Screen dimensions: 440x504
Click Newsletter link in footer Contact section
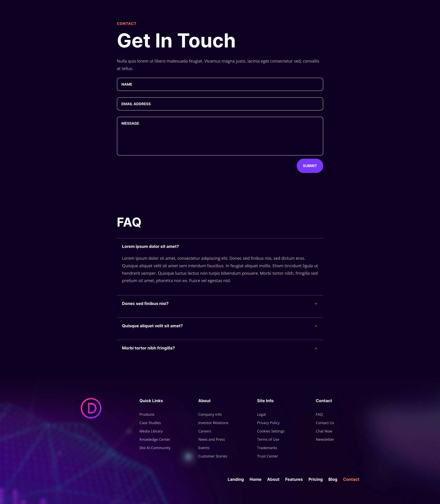tap(325, 439)
